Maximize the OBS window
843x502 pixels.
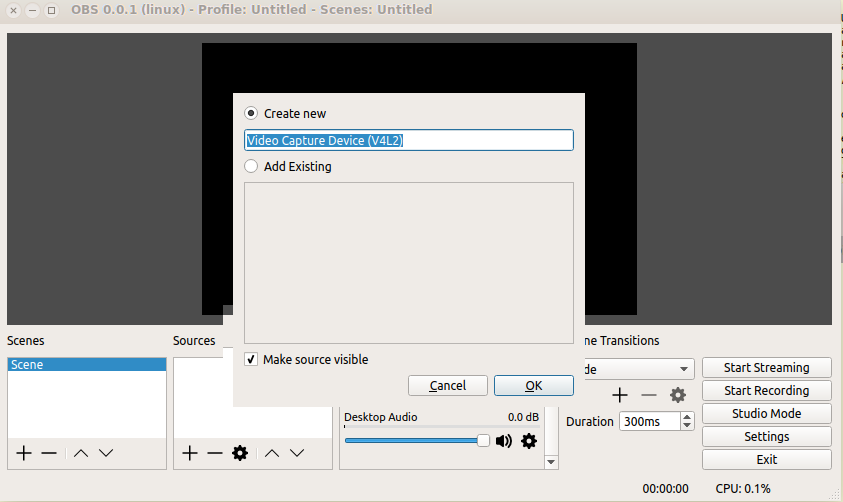pos(51,10)
